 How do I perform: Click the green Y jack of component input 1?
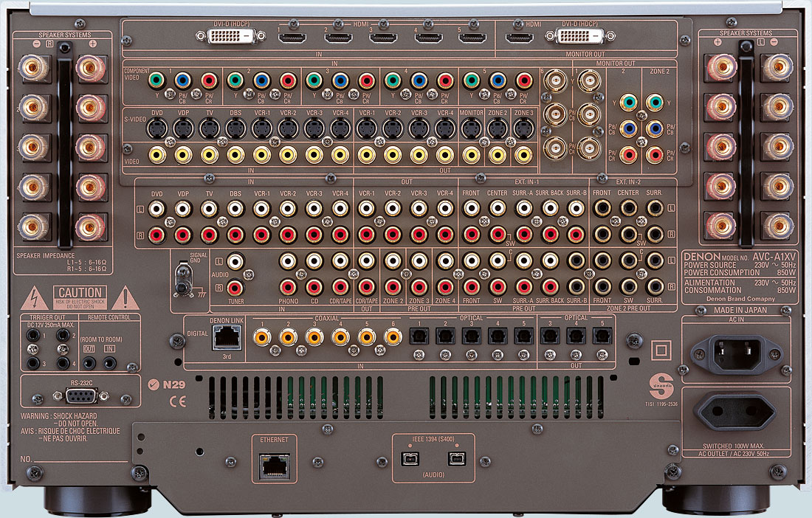(x=156, y=80)
